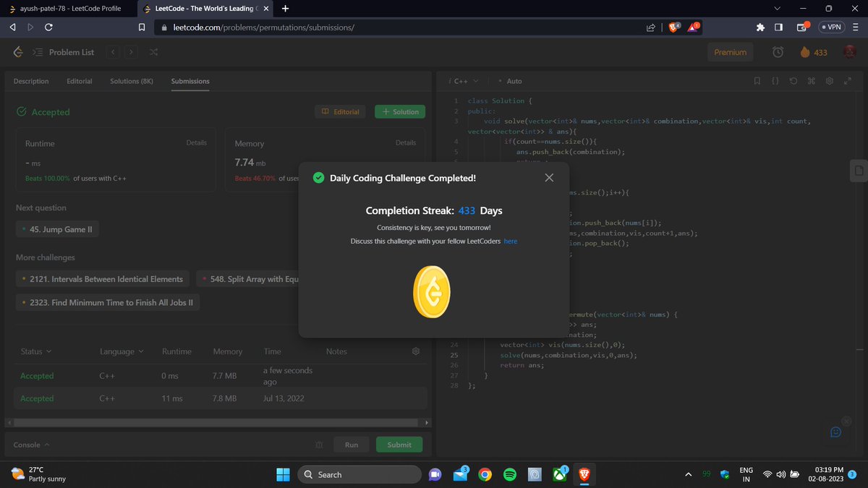Open the user profile avatar menu
868x488 pixels.
[x=850, y=52]
